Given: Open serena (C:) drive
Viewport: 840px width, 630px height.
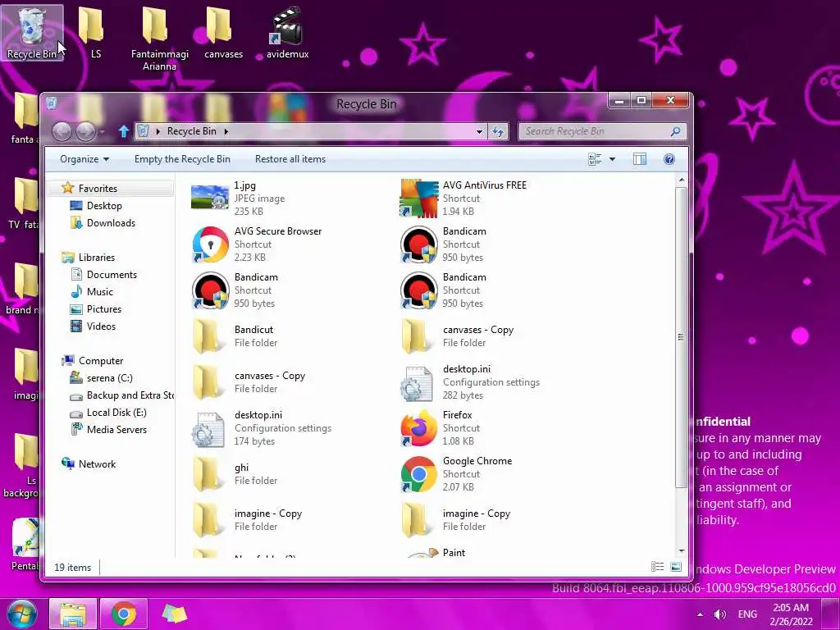Looking at the screenshot, I should 109,377.
